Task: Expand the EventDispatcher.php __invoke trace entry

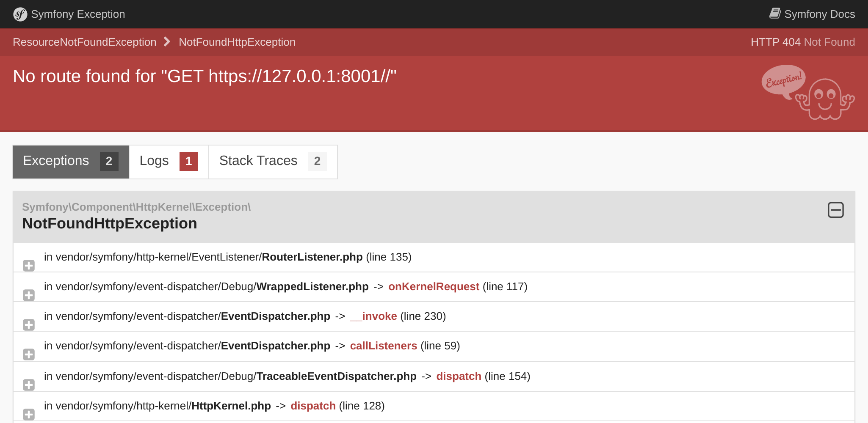Action: click(29, 325)
